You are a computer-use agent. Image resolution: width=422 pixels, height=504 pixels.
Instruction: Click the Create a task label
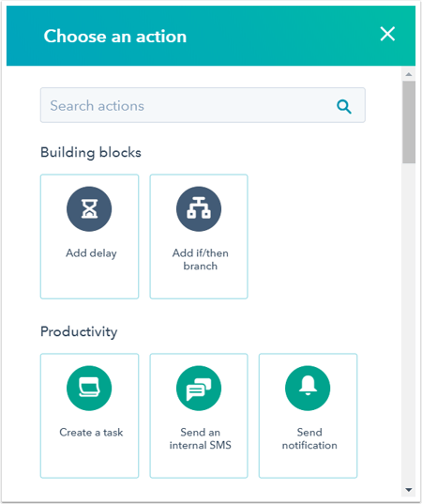[x=91, y=433]
